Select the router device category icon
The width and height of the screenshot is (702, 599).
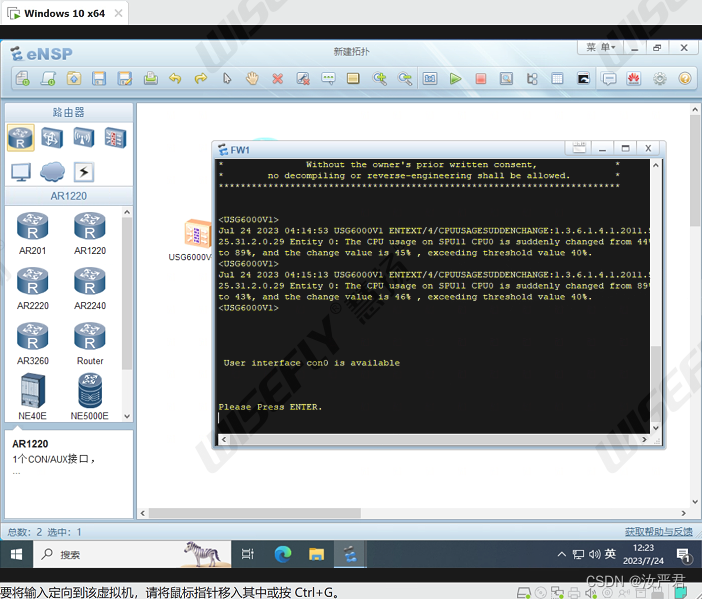[21, 138]
